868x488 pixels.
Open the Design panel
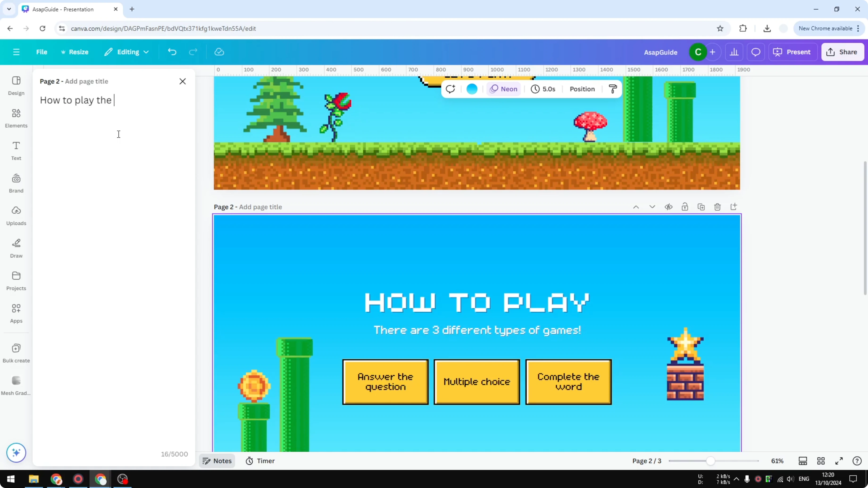pyautogui.click(x=16, y=86)
